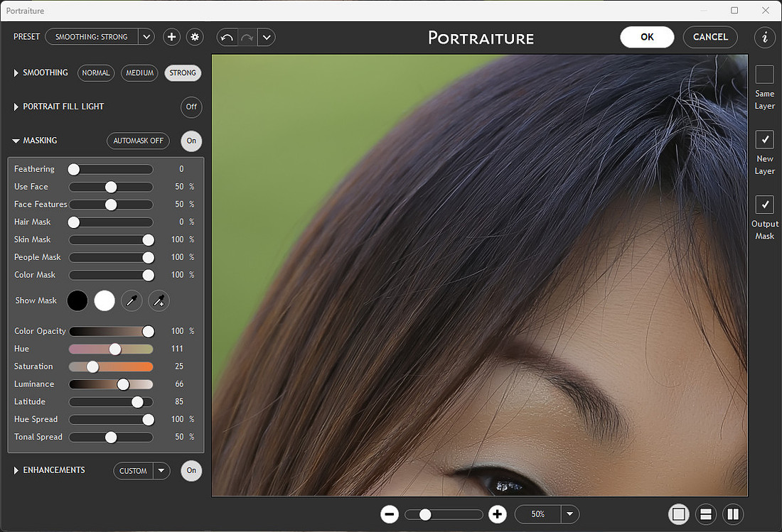
Task: Uncheck the Output Mask checkbox
Action: [764, 205]
